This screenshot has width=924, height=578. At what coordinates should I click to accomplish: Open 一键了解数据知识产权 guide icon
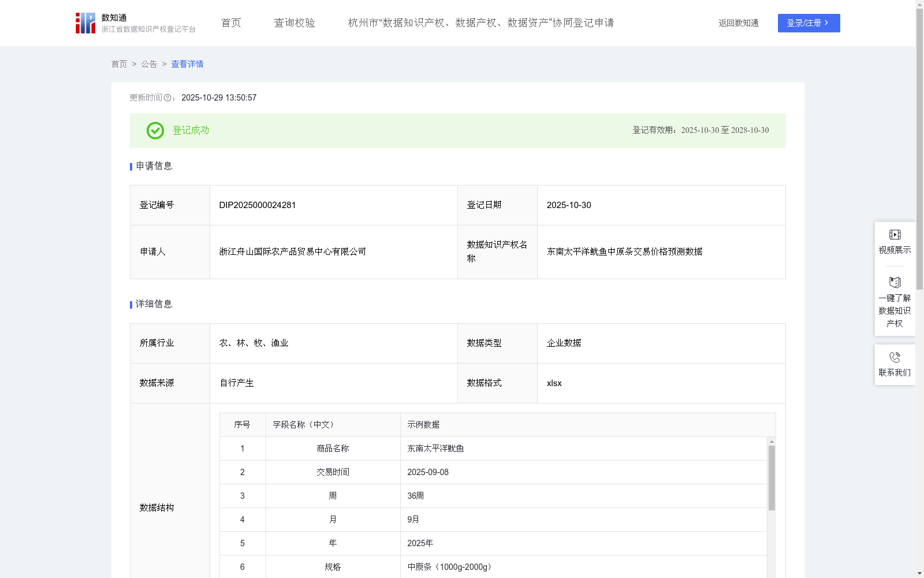pos(895,282)
